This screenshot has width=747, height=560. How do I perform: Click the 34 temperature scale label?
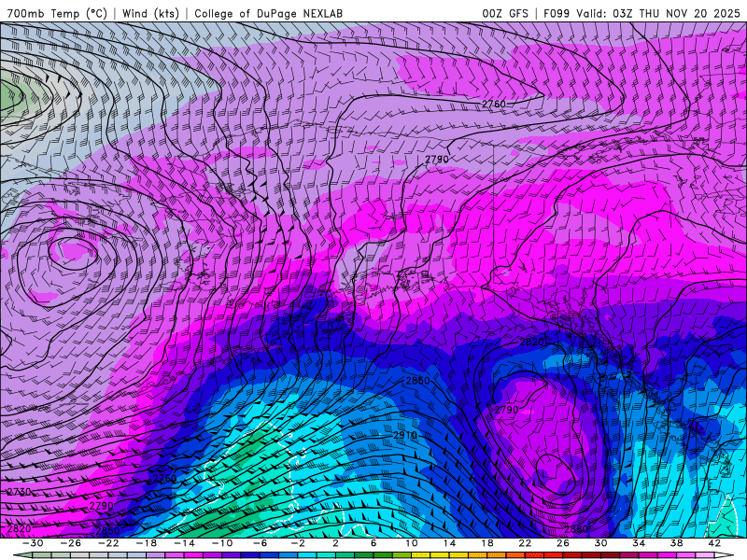click(x=639, y=543)
